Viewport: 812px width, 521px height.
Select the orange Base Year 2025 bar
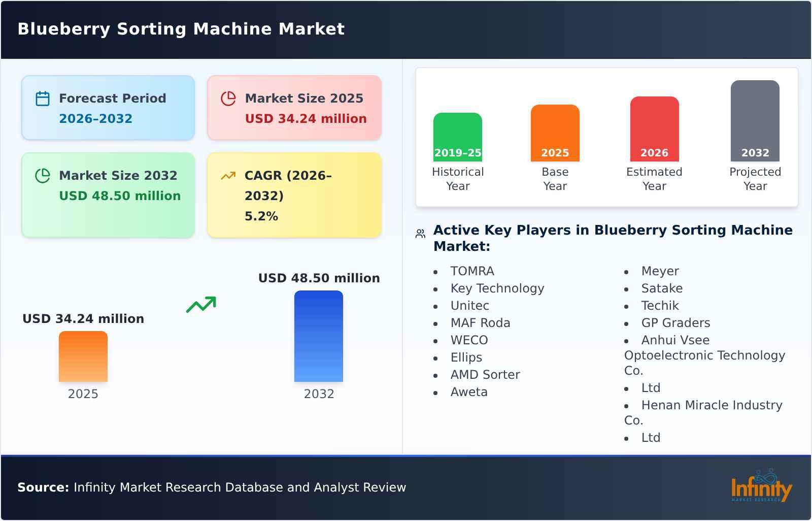click(555, 132)
